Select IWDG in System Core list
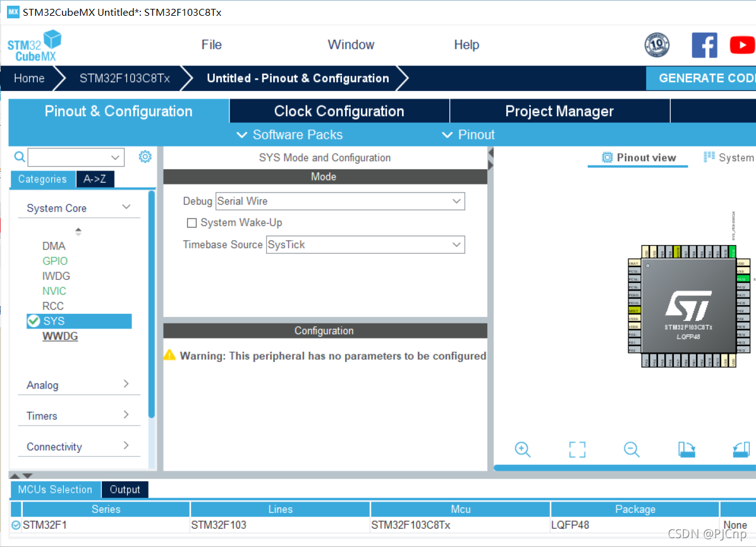Image resolution: width=756 pixels, height=547 pixels. (56, 275)
